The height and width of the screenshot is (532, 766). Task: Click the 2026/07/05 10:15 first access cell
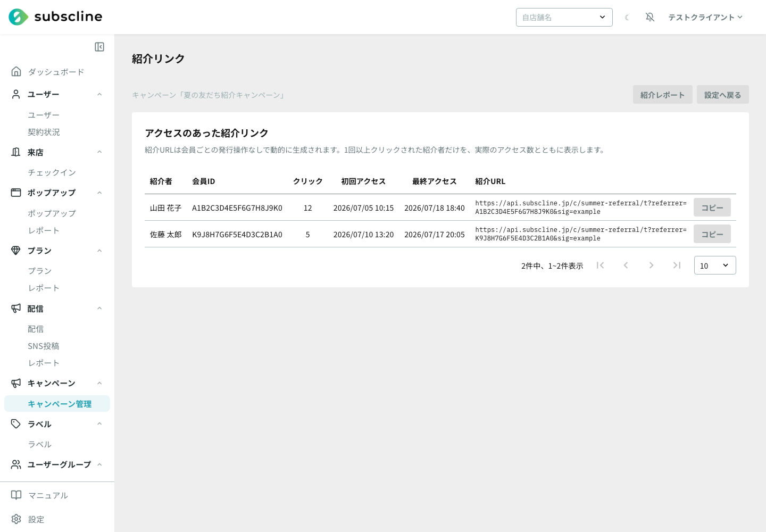364,208
